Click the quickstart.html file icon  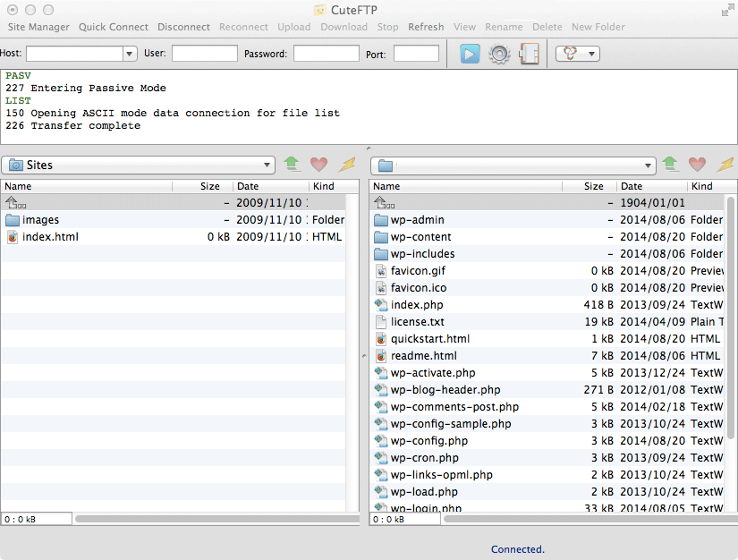(381, 339)
